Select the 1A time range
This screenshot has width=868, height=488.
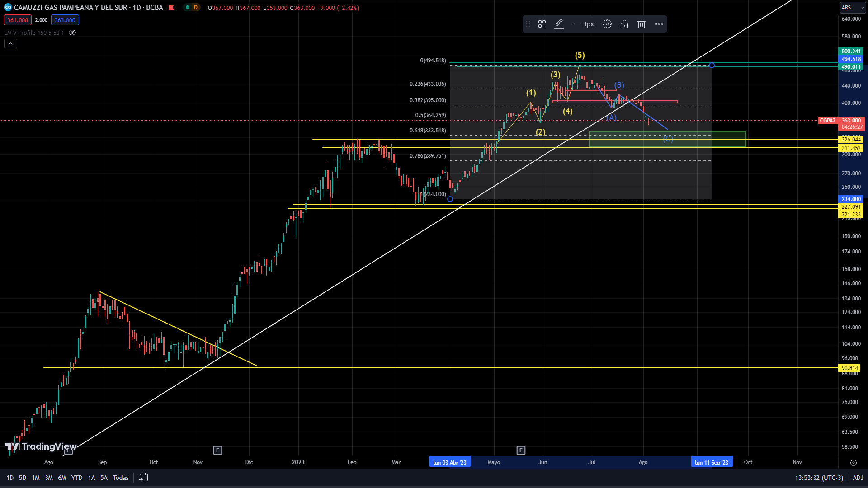[91, 478]
